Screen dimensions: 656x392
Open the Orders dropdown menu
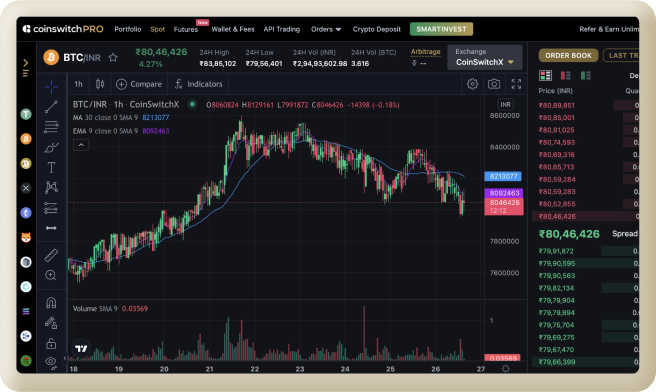[x=326, y=29]
